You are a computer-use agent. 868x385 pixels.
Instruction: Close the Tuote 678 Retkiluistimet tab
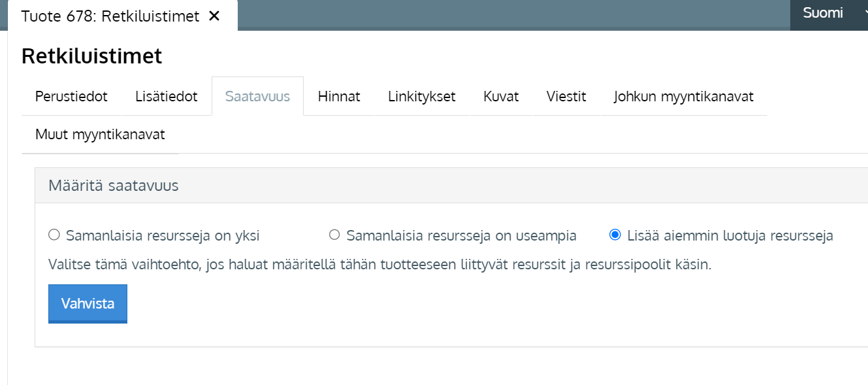[214, 16]
